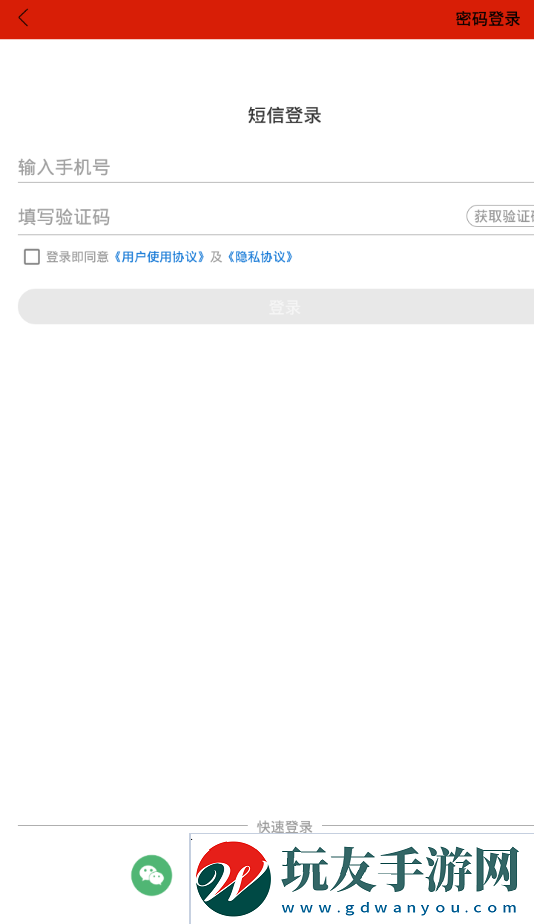Tap the 获取验证码 button
This screenshot has width=534, height=924.
click(500, 216)
